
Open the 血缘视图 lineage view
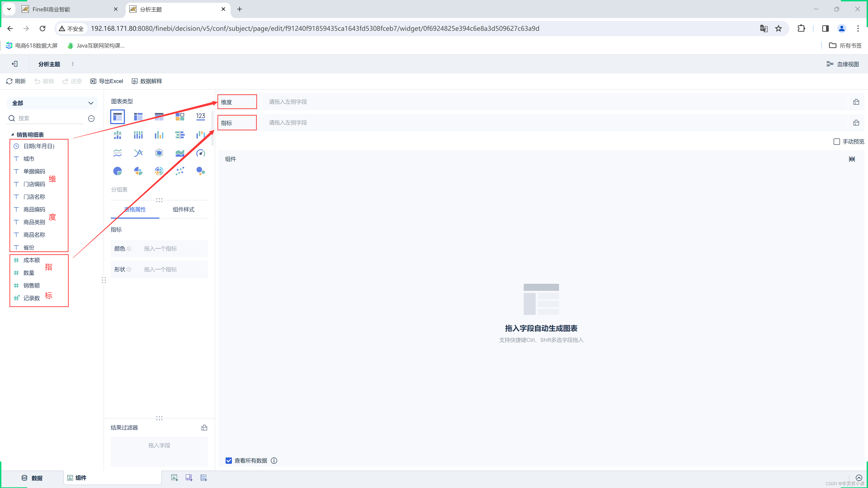pyautogui.click(x=842, y=64)
